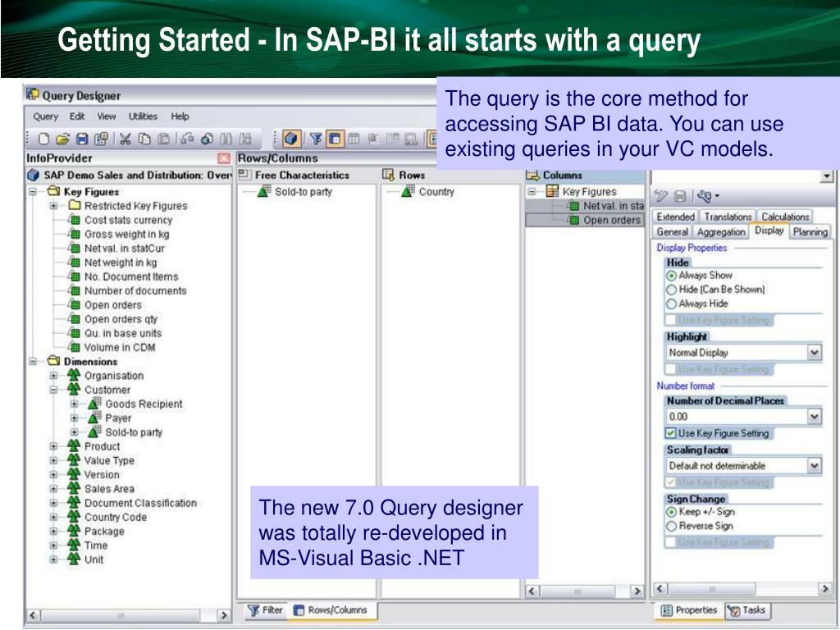
Task: Expand the Organisation dimension
Action: click(53, 376)
